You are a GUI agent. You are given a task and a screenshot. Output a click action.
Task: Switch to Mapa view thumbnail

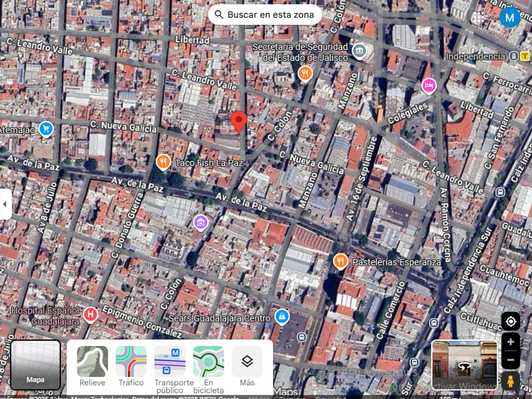[35, 365]
